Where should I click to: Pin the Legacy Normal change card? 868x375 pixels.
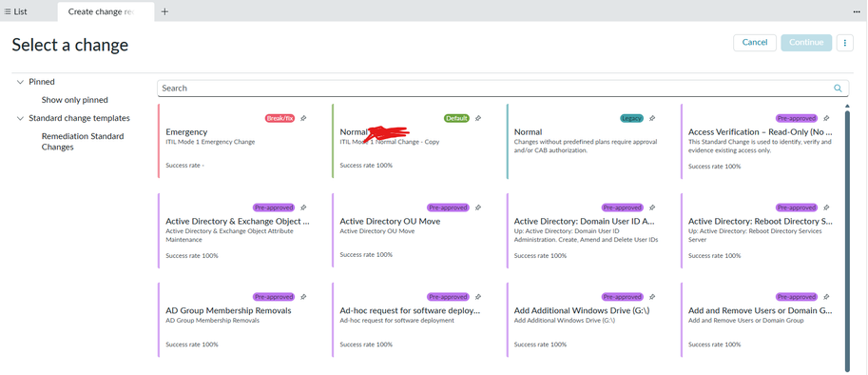pos(652,118)
